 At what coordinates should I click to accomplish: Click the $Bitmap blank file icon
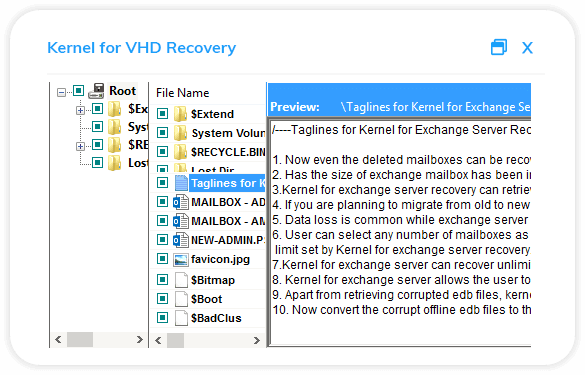[x=181, y=280]
